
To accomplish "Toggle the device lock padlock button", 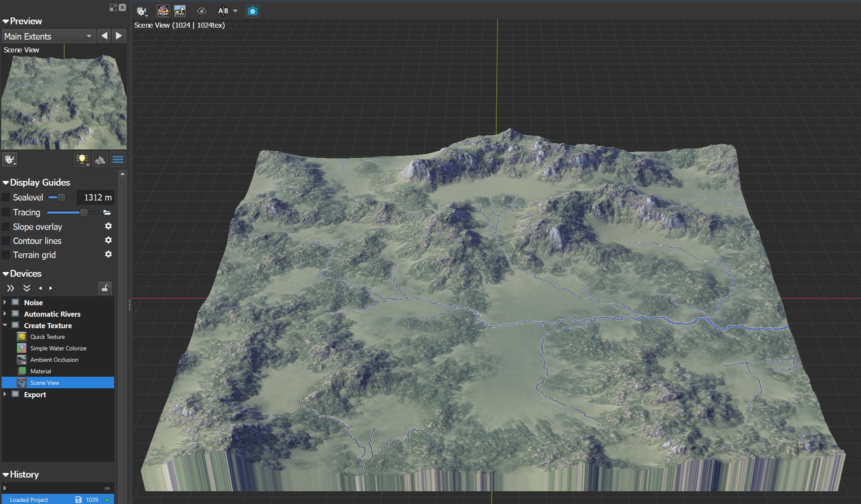I will point(105,288).
